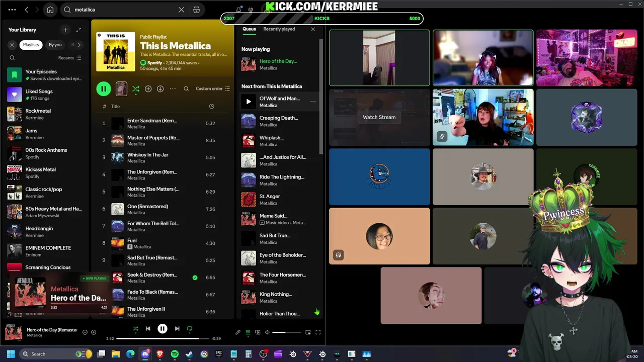The height and width of the screenshot is (362, 644).
Task: Add This Is Metallica to library
Action: click(x=148, y=88)
